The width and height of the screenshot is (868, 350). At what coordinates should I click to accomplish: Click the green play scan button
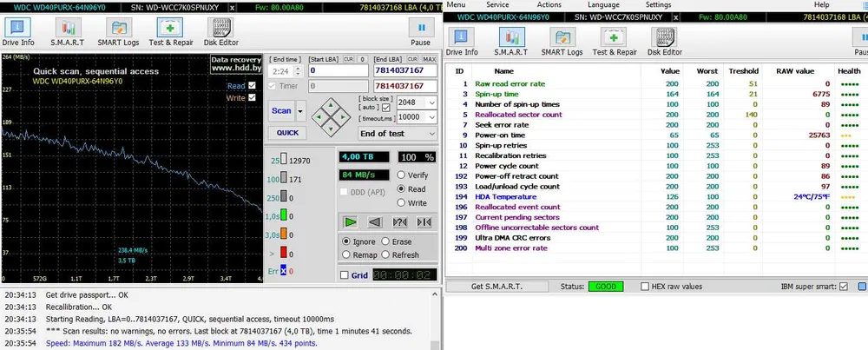[351, 222]
